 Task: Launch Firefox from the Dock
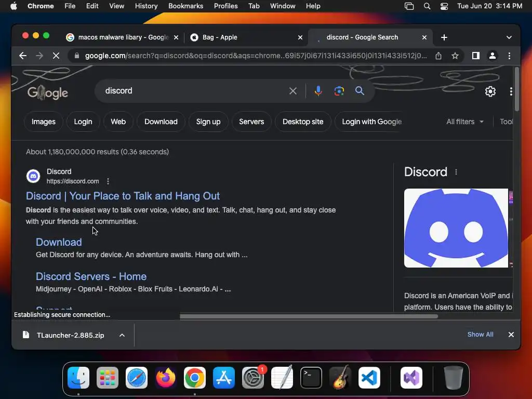click(x=166, y=378)
